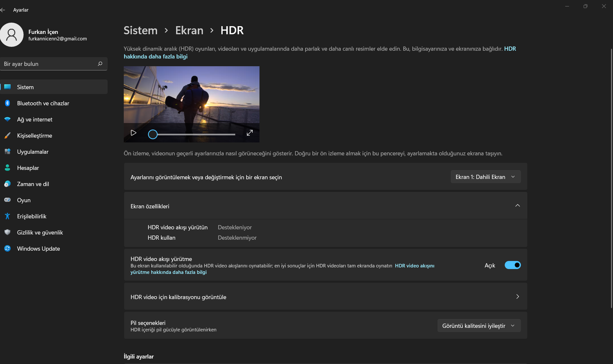Click the Erişilebilirlik accessibility icon

(x=7, y=216)
